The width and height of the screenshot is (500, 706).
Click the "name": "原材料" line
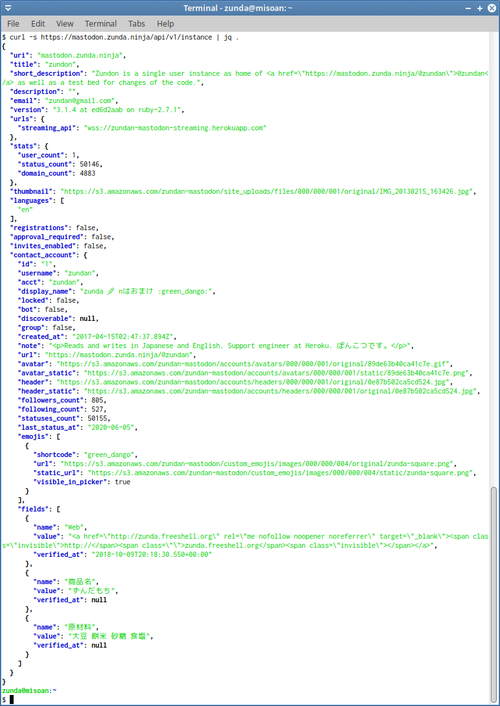(x=66, y=627)
